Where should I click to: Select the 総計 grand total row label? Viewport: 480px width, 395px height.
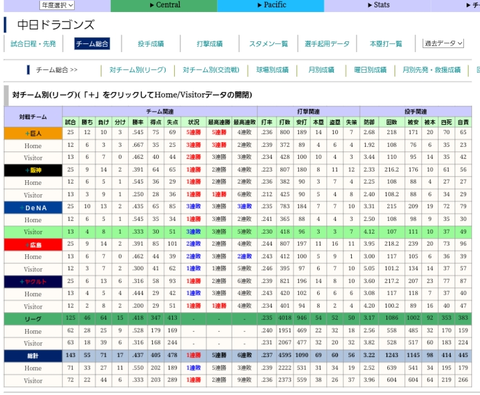pyautogui.click(x=33, y=356)
